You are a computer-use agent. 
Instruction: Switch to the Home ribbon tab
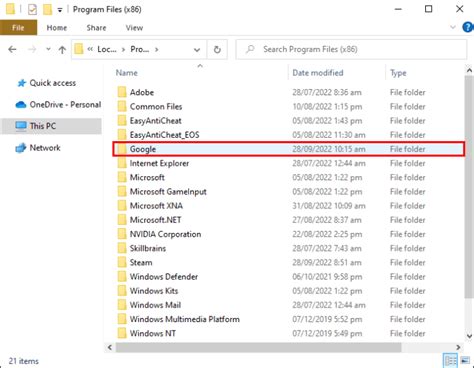pos(57,28)
